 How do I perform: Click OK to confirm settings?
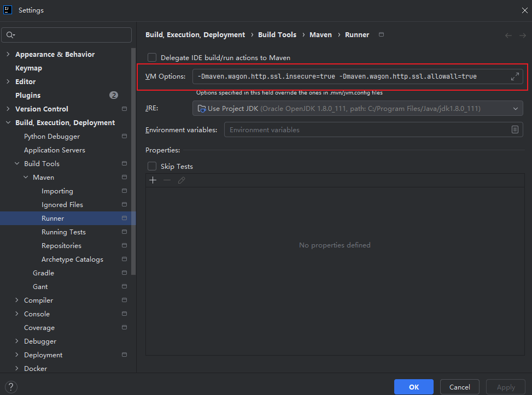click(413, 387)
